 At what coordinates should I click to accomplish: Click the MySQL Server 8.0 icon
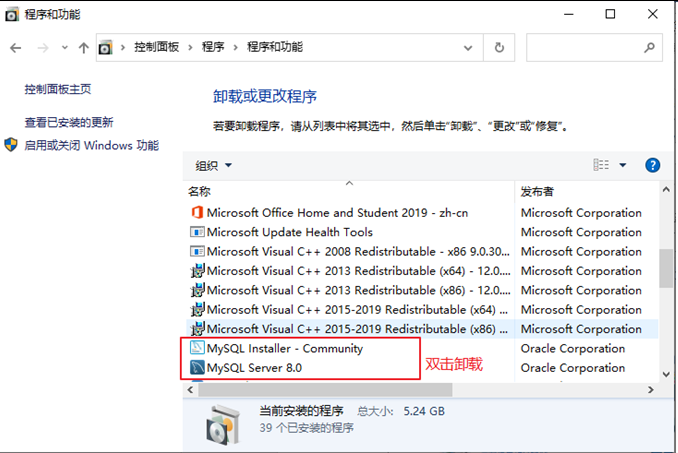197,367
